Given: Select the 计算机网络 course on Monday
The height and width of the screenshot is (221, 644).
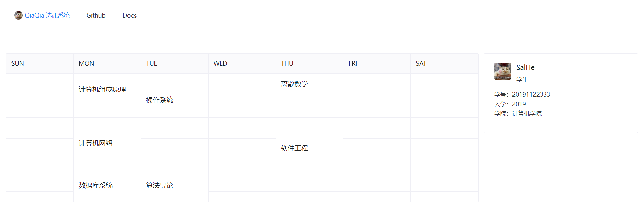Looking at the screenshot, I should 107,143.
